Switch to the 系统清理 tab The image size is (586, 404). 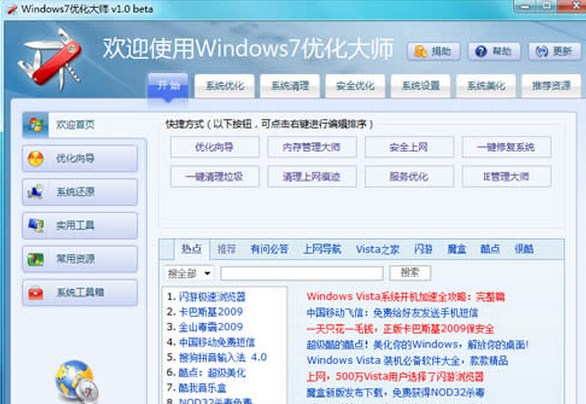[x=290, y=86]
